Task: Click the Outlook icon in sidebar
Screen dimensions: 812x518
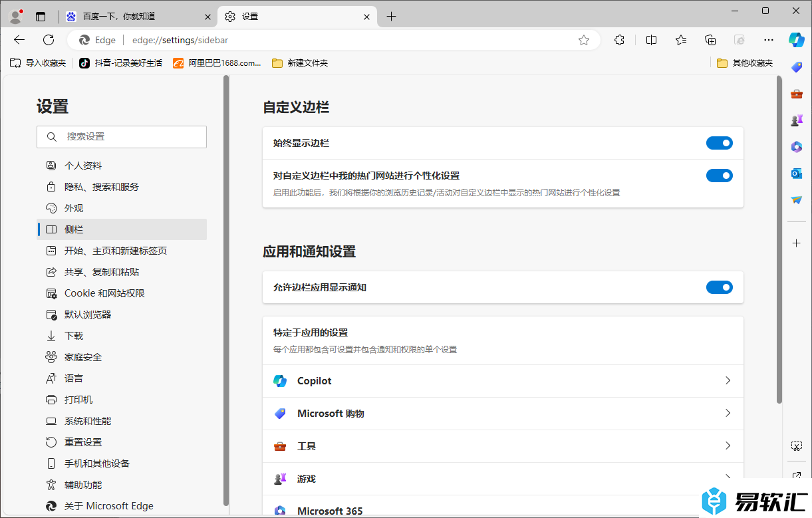Action: [796, 174]
